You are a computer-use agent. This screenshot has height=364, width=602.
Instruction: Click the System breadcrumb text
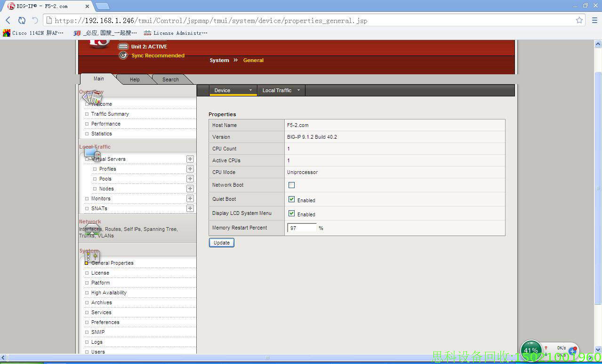pos(219,60)
